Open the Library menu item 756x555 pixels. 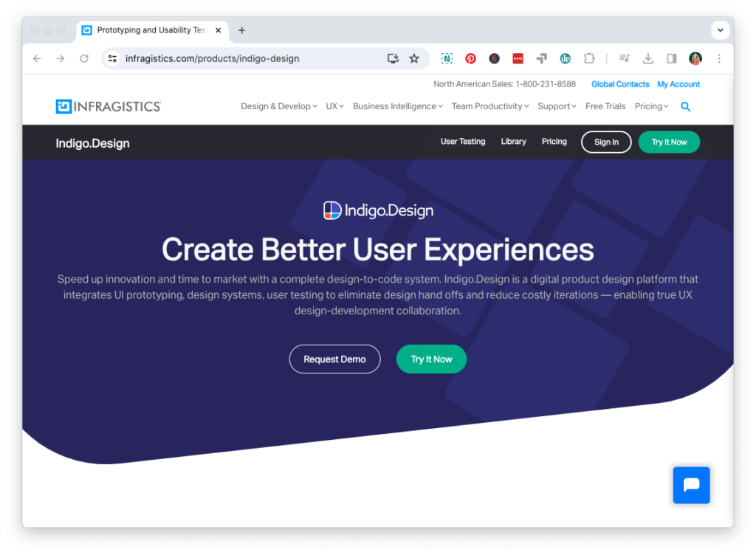(514, 142)
